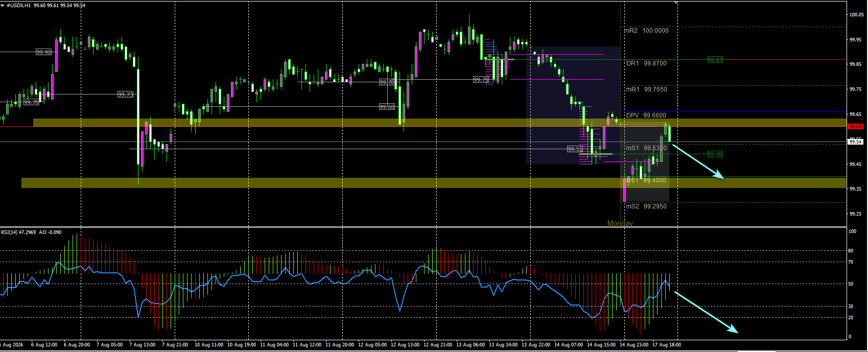The image size is (868, 352).
Task: Click 50 on the RSI scale
Action: pos(851,284)
